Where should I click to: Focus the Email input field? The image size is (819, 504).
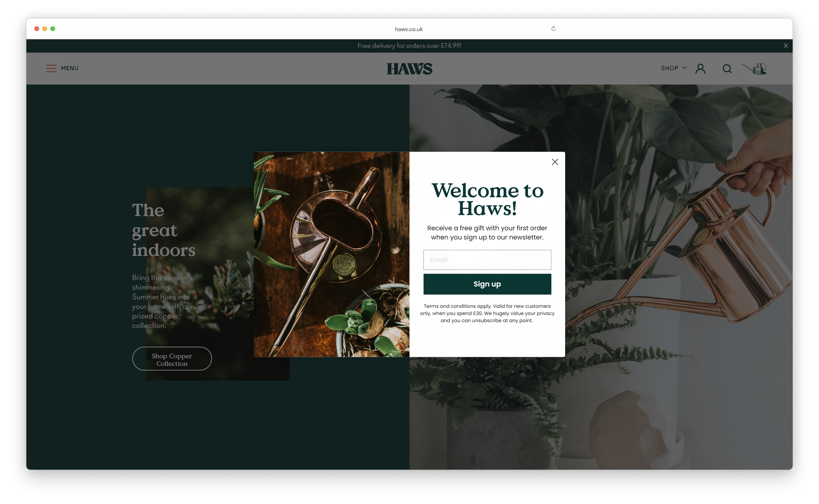(487, 260)
